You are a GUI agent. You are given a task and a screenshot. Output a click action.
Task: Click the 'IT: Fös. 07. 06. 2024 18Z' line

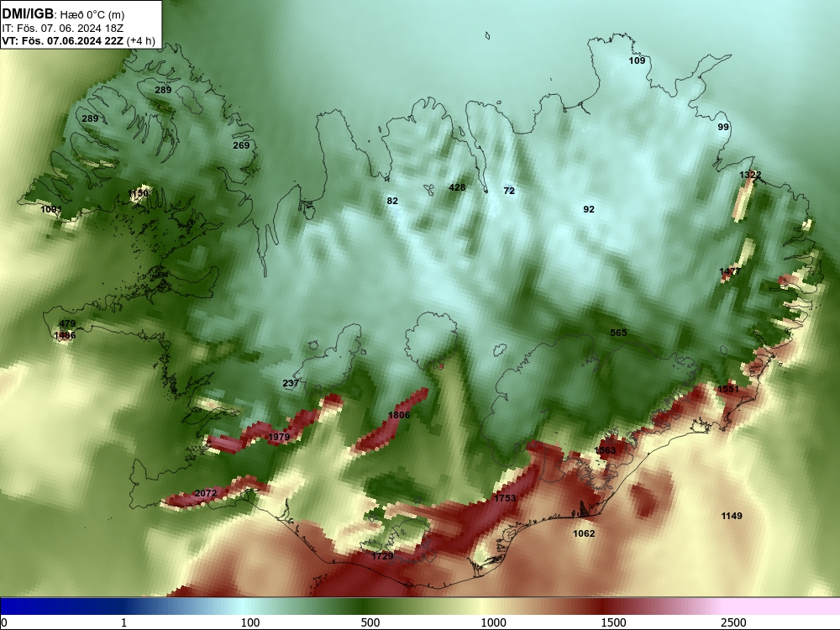pos(62,29)
